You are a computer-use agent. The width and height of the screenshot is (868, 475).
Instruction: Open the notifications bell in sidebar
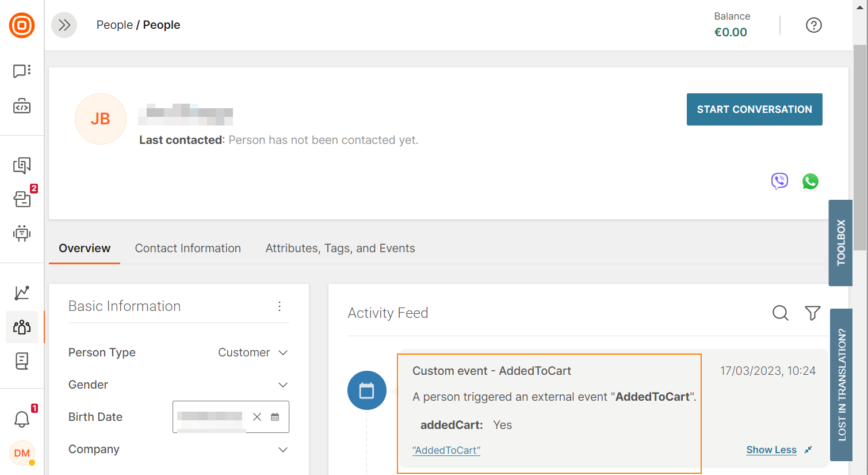pyautogui.click(x=22, y=419)
